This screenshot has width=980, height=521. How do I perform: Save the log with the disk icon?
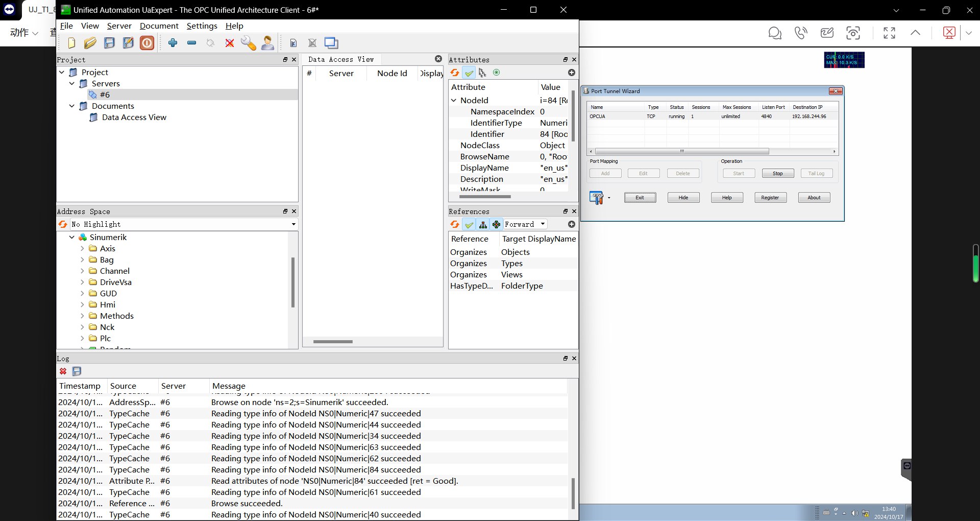pos(77,371)
